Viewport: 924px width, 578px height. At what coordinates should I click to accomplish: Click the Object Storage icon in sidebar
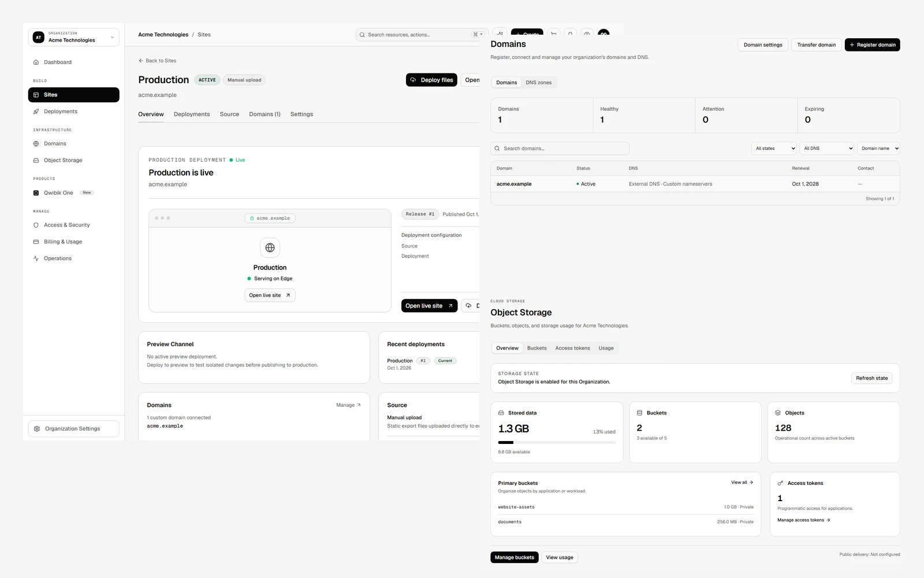click(36, 160)
